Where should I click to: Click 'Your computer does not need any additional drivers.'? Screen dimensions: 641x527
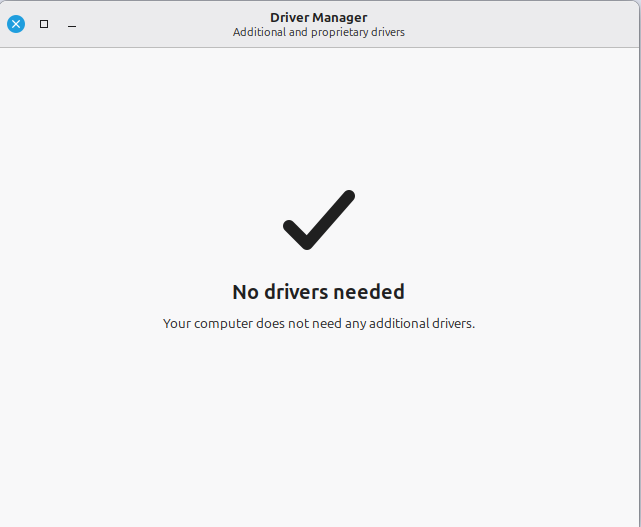319,324
